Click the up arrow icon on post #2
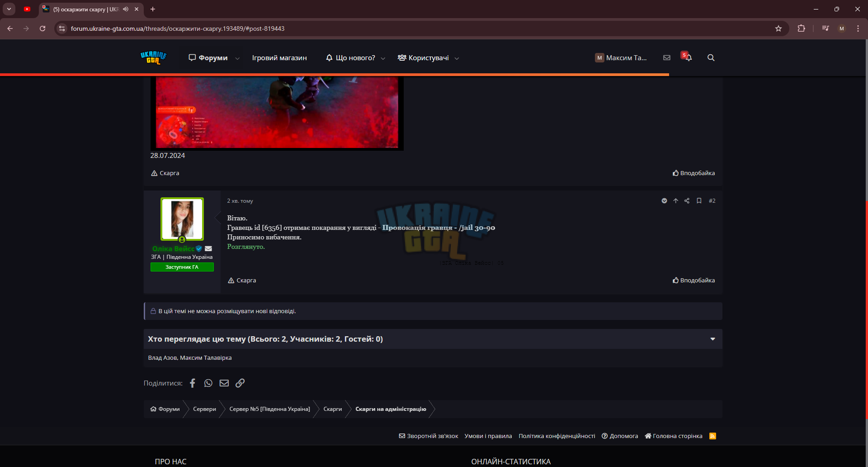 tap(676, 201)
